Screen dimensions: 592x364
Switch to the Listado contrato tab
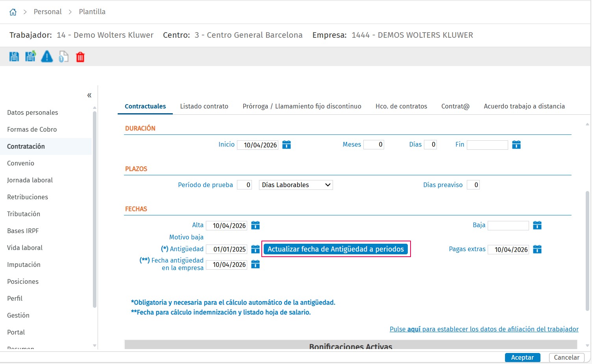[x=204, y=106]
